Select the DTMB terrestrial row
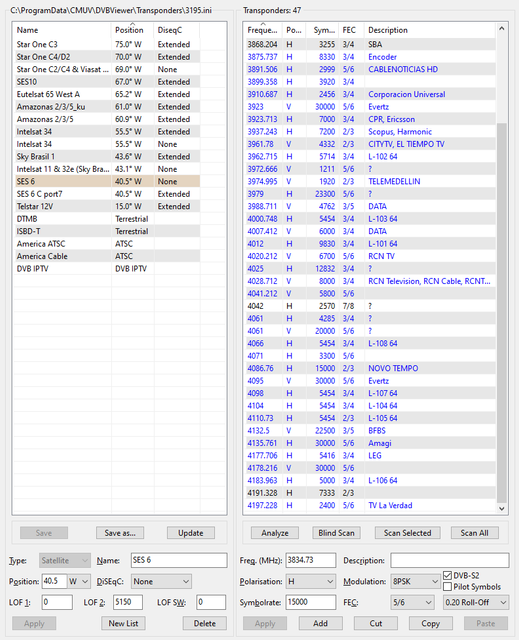Screen dimensions: 519x640 107,219
